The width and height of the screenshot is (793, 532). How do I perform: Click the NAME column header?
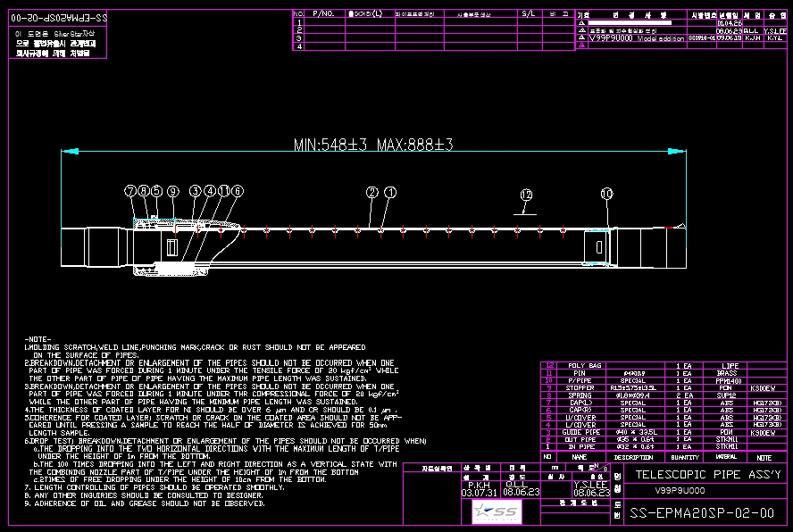point(580,457)
